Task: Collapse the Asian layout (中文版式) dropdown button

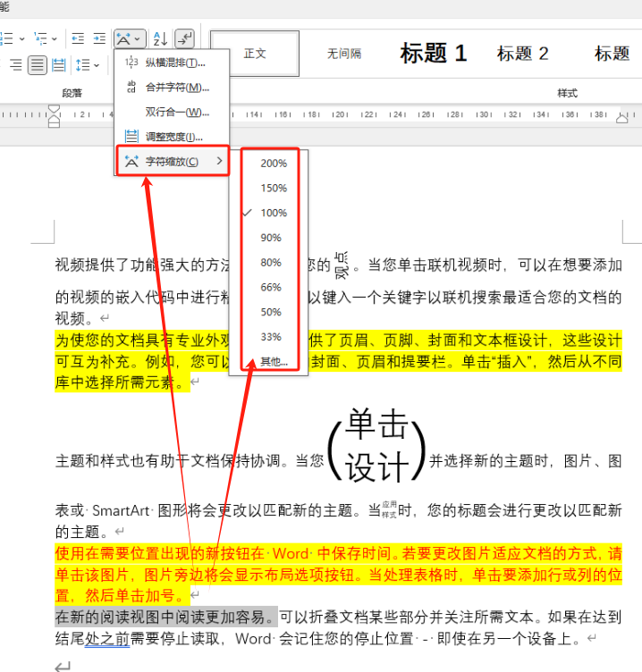Action: tap(130, 39)
